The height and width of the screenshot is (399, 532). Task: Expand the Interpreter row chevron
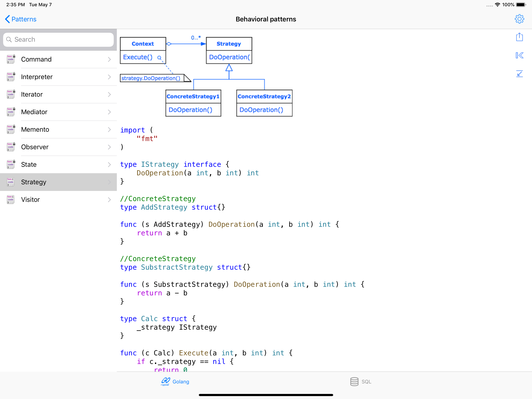click(x=109, y=77)
